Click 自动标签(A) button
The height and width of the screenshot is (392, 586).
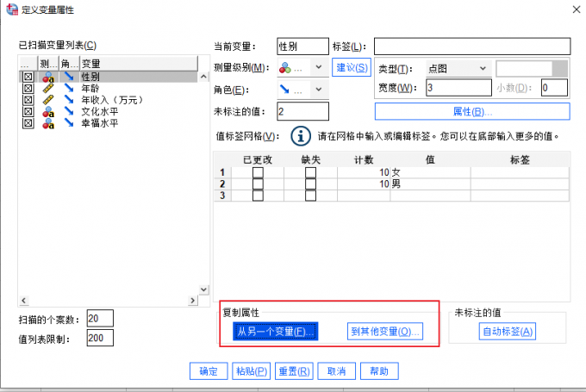coord(508,332)
